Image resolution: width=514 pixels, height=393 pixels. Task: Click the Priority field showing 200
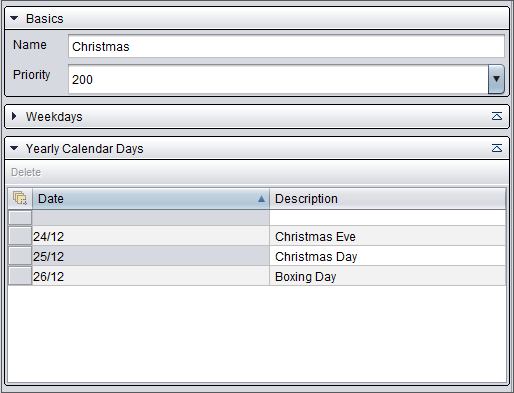point(278,79)
